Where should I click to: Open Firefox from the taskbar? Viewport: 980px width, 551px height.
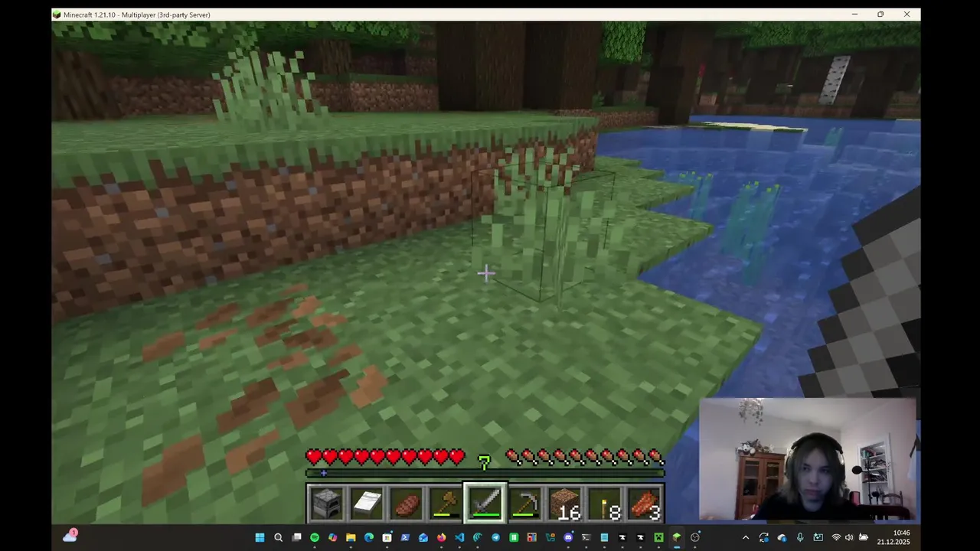click(441, 537)
